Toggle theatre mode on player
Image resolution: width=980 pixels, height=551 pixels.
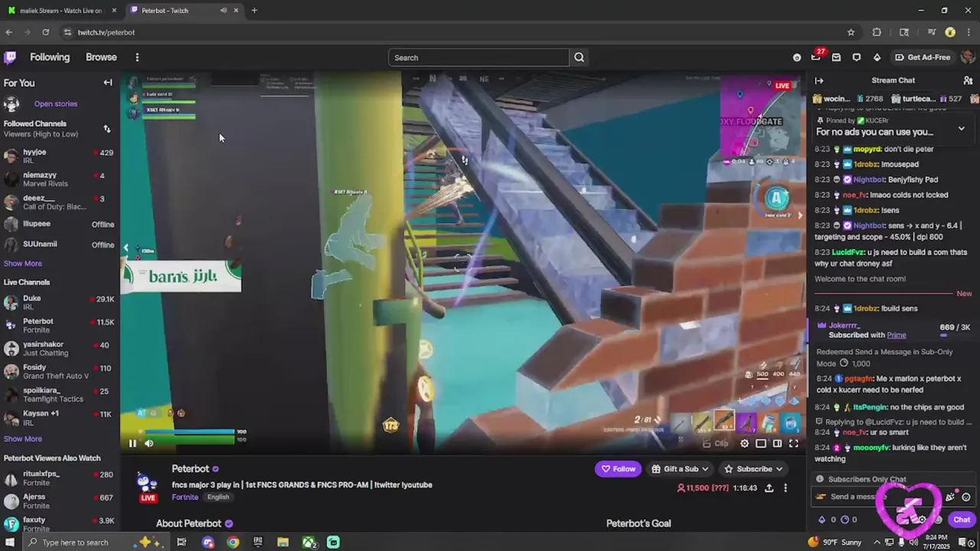tap(777, 443)
